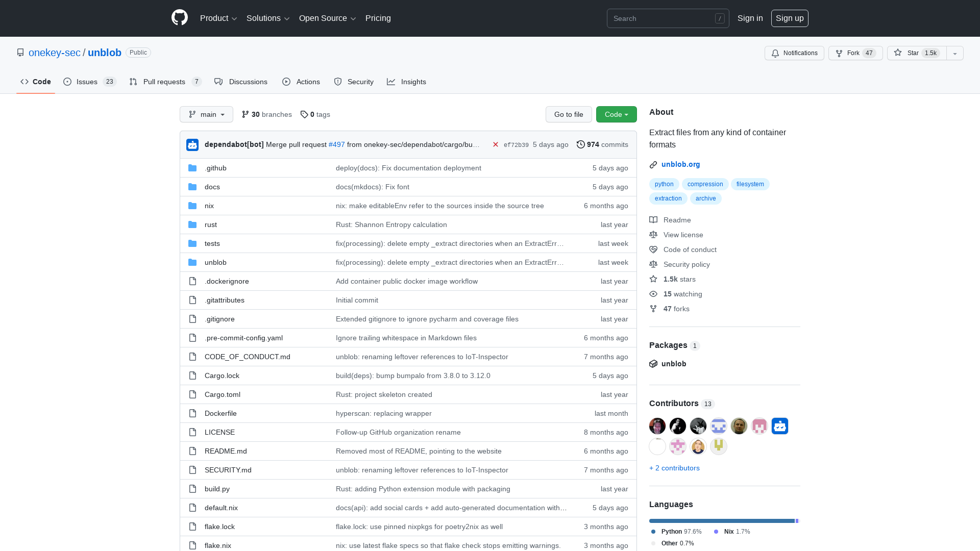
Task: Click the scale icon beside View license
Action: (x=653, y=235)
